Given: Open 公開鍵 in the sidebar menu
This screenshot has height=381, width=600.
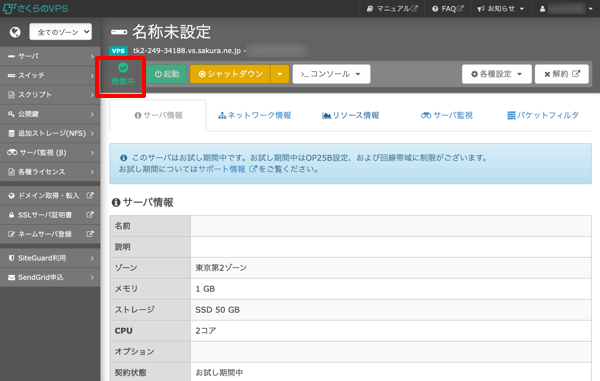Looking at the screenshot, I should pyautogui.click(x=50, y=114).
